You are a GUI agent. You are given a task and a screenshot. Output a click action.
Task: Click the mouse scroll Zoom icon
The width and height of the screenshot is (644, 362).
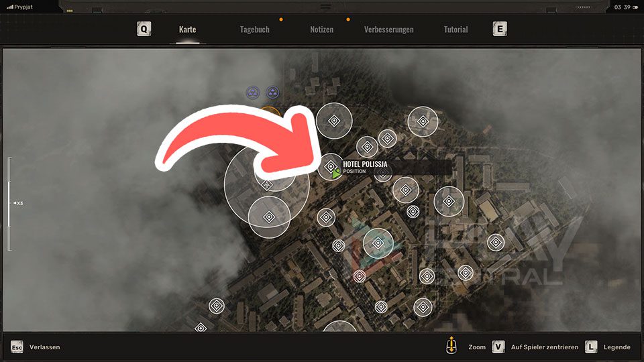tap(451, 346)
